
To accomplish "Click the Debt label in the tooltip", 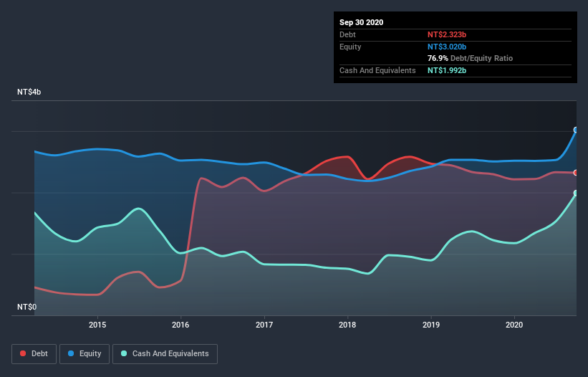I will (x=347, y=34).
